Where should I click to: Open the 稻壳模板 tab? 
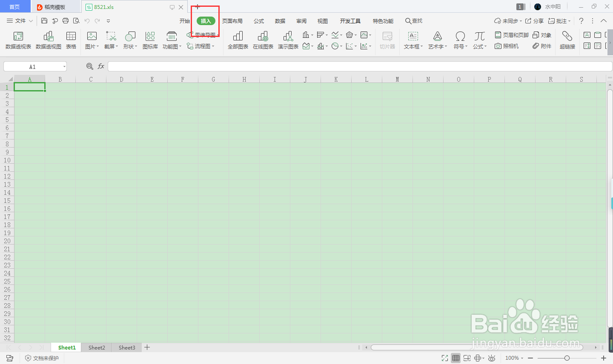tap(55, 7)
